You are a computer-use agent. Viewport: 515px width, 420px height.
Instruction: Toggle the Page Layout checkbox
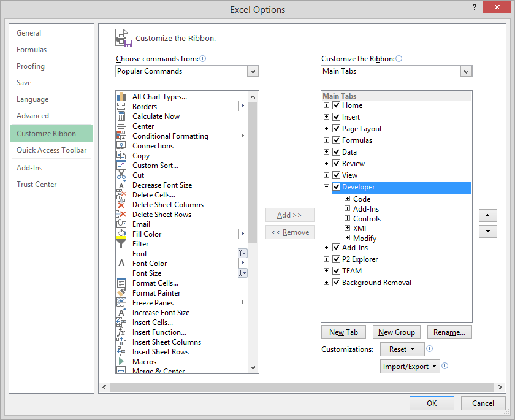pyautogui.click(x=336, y=129)
